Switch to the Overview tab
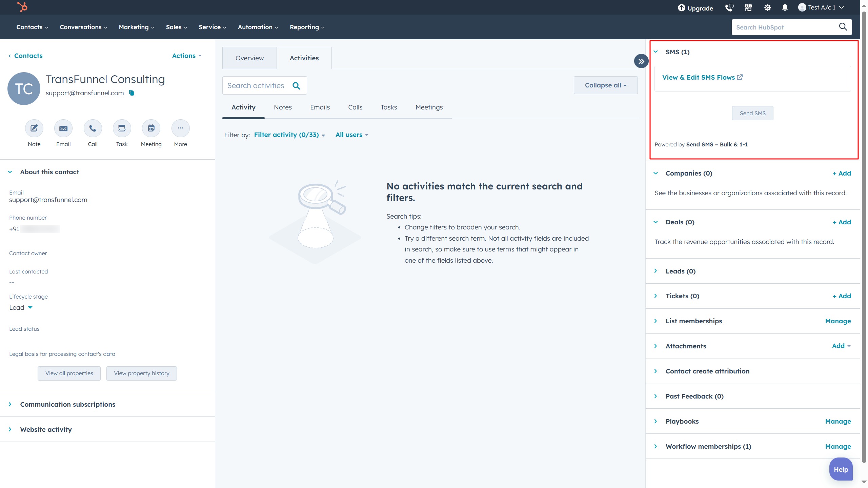Viewport: 868px width, 488px height. tap(249, 58)
